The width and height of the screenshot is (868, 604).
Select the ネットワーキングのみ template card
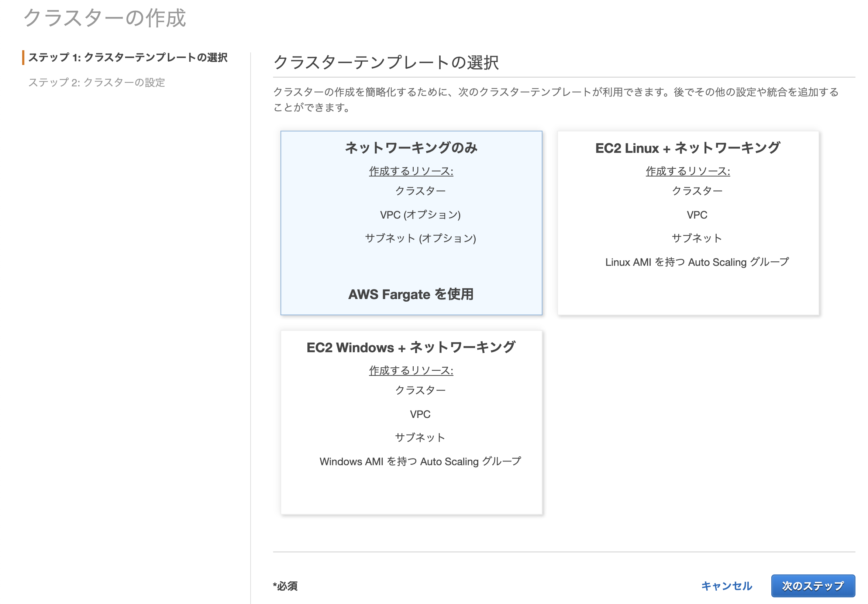coord(411,223)
